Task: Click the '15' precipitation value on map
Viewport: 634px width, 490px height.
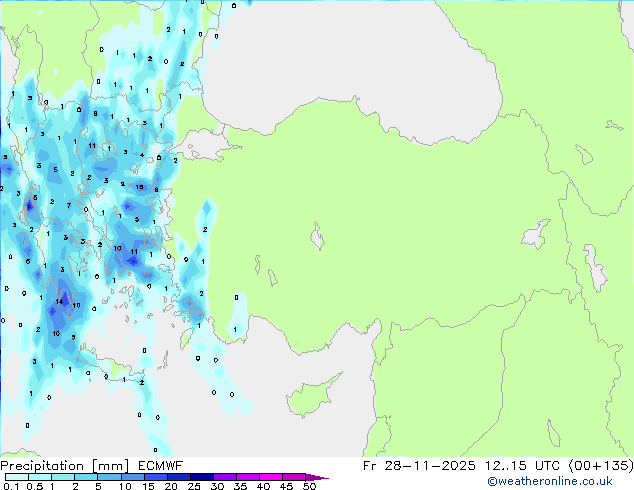Action: tap(139, 187)
